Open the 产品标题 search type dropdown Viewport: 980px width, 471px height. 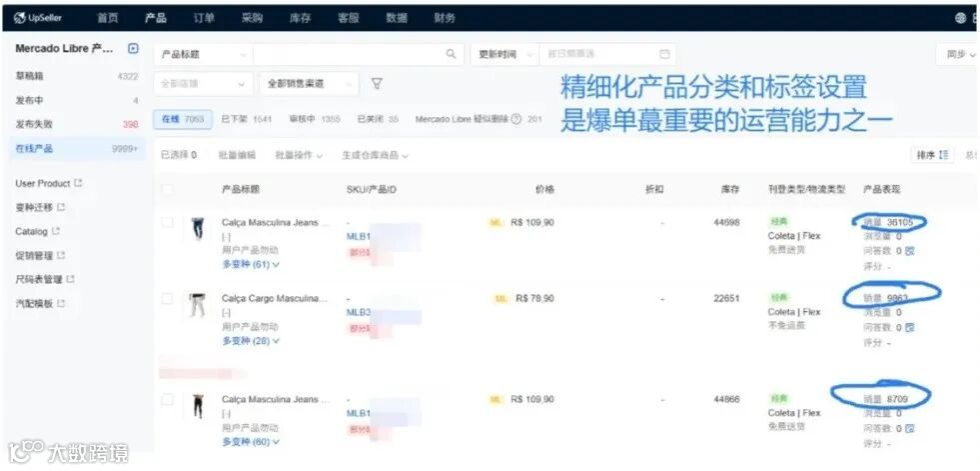click(203, 54)
